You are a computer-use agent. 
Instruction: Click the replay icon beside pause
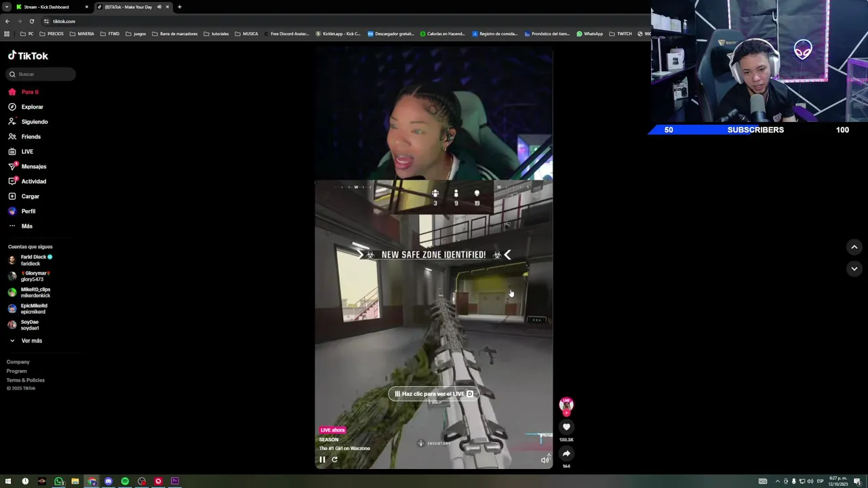coord(334,460)
